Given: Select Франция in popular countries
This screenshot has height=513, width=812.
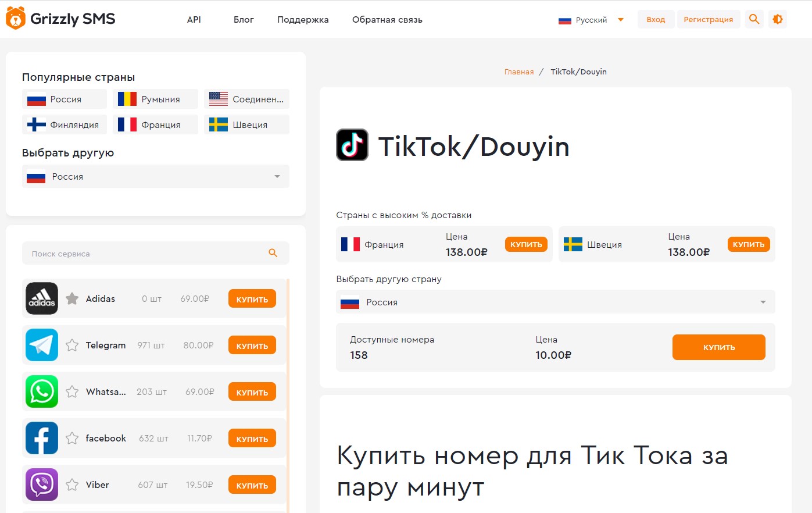Looking at the screenshot, I should (x=155, y=124).
